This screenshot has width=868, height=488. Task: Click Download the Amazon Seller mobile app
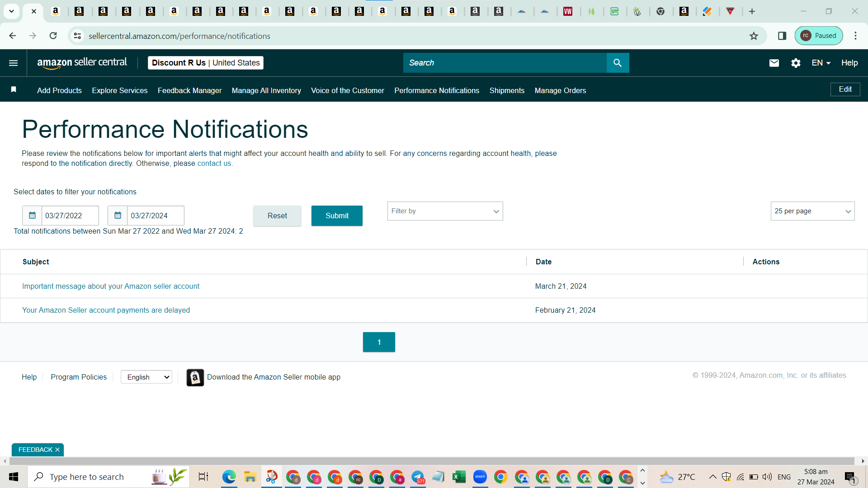274,377
